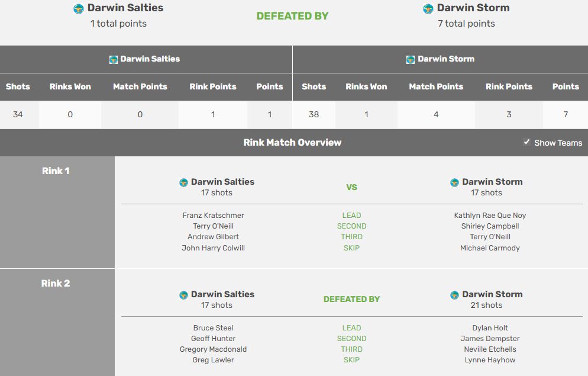This screenshot has height=376, width=588.
Task: Click the Darwin Salties icon in the table header
Action: tap(114, 59)
